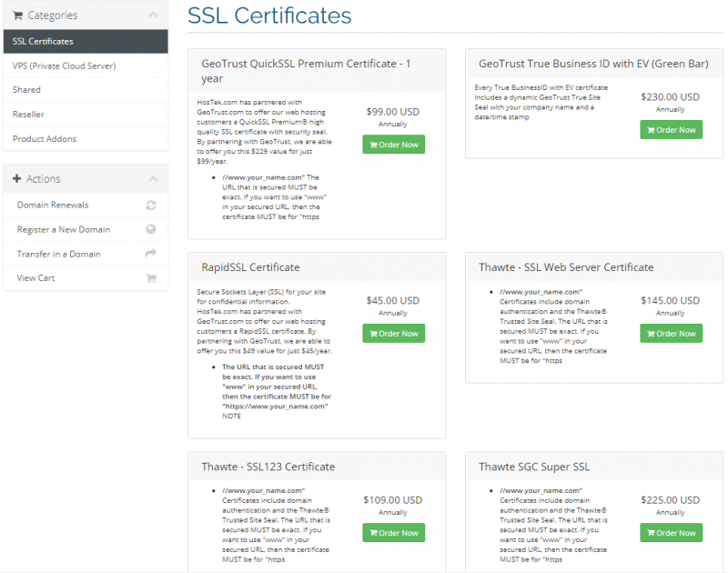
Task: Click the refresh icon beside Domain Renewals
Action: tap(151, 206)
